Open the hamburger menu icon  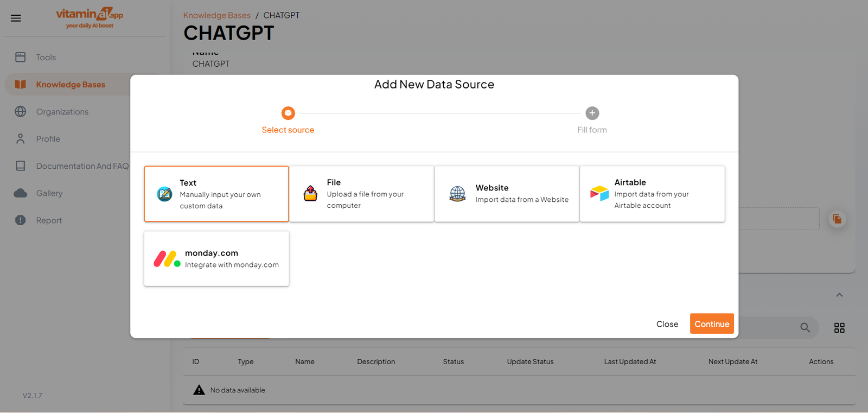click(x=16, y=18)
